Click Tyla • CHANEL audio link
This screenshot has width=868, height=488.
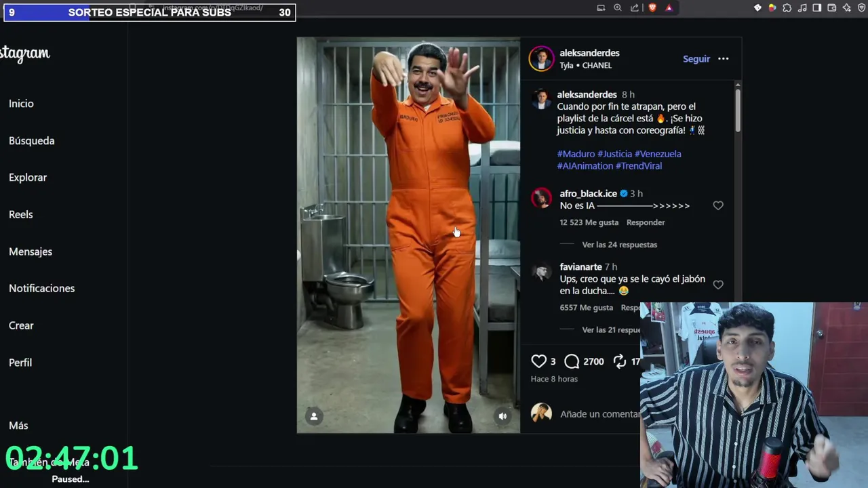pos(586,66)
